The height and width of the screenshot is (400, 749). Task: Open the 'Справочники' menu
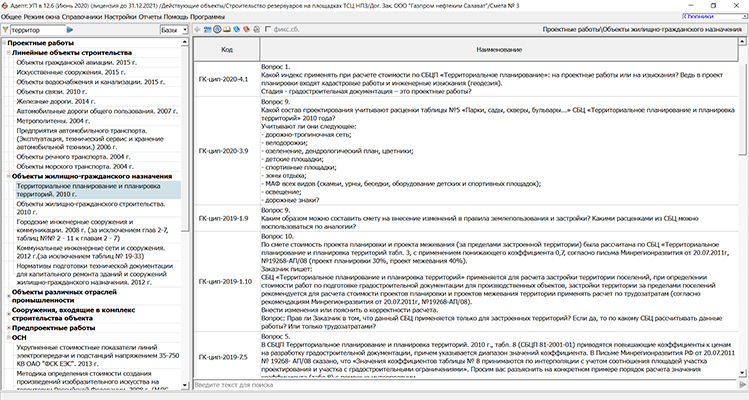(82, 17)
